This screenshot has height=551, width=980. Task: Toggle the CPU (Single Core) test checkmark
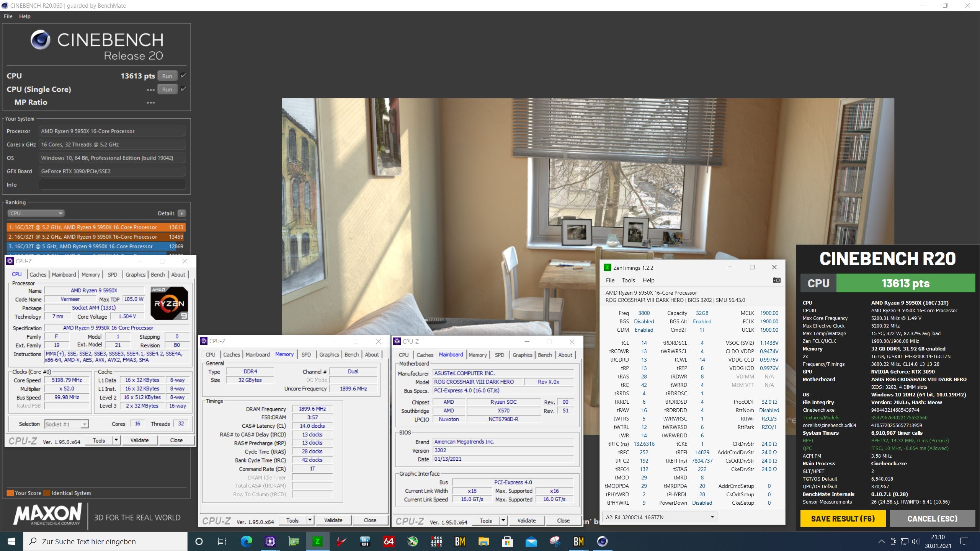click(183, 89)
